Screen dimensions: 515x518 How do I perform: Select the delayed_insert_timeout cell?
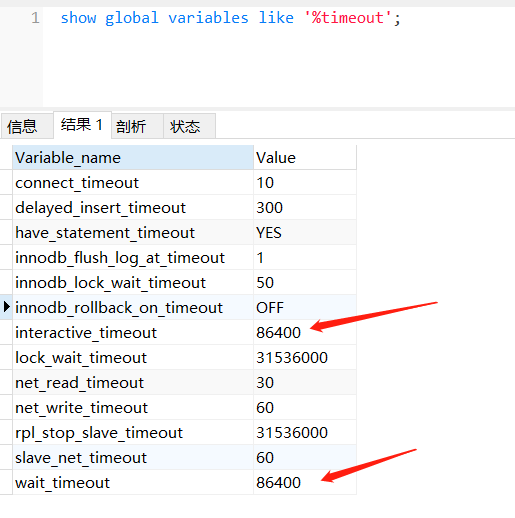(x=133, y=207)
